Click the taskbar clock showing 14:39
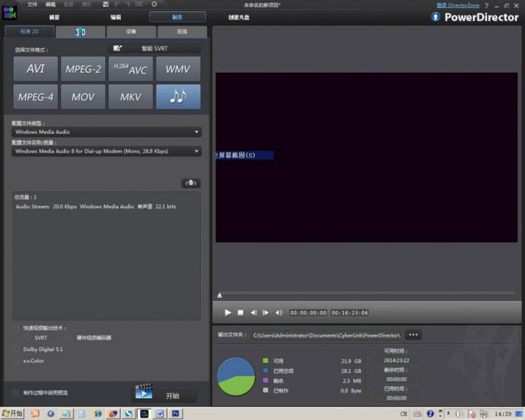Viewport: 525px width, 420px height. [x=503, y=414]
